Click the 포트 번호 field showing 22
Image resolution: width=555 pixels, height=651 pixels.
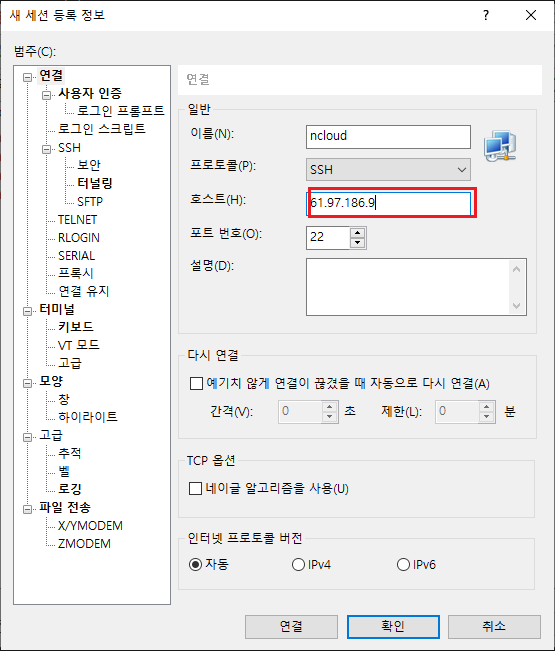[x=328, y=237]
